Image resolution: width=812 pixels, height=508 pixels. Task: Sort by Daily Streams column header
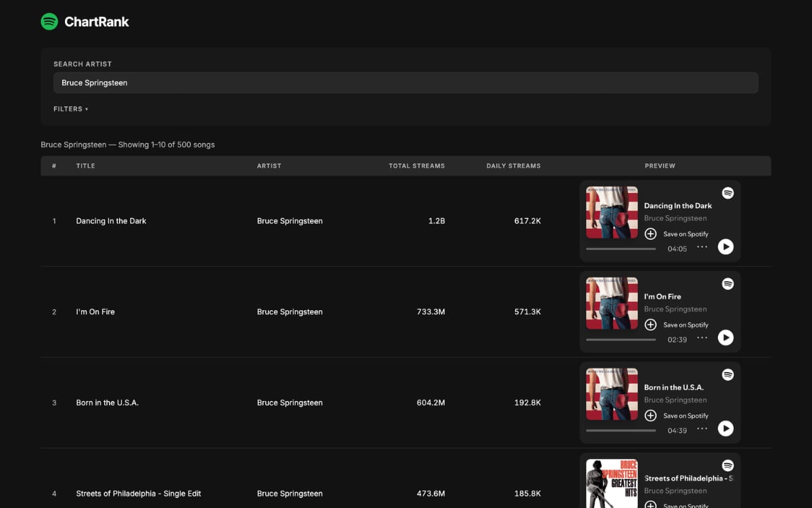[514, 166]
